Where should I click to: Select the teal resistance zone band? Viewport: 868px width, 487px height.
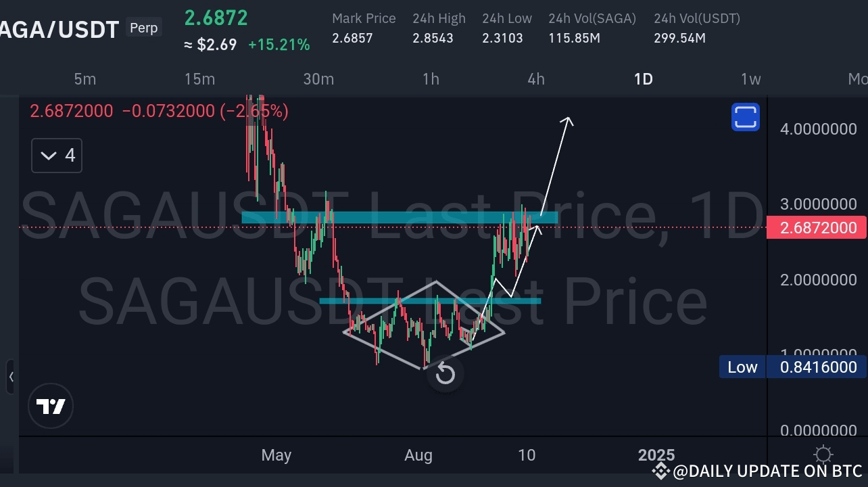(x=399, y=217)
